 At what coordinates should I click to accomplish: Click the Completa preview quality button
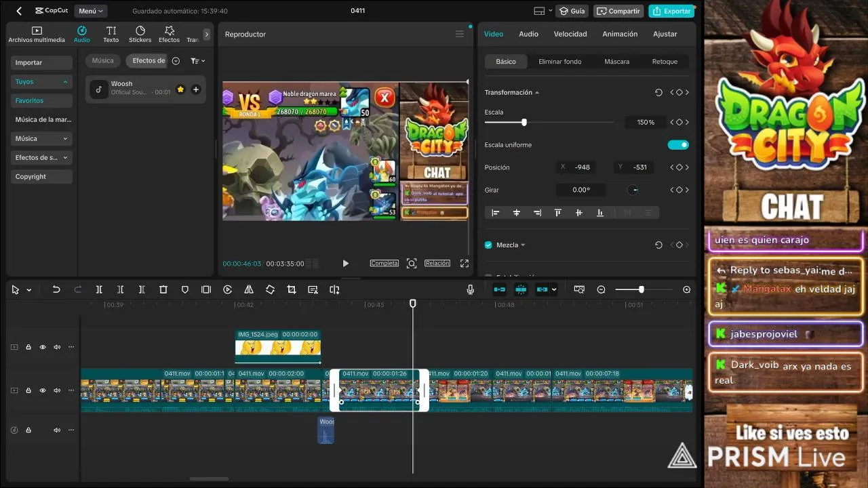click(x=384, y=263)
